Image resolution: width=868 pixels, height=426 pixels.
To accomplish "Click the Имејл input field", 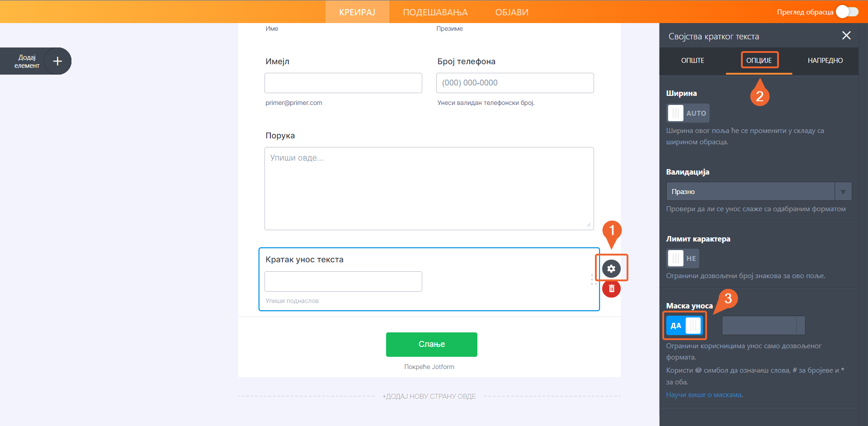I will pyautogui.click(x=343, y=83).
